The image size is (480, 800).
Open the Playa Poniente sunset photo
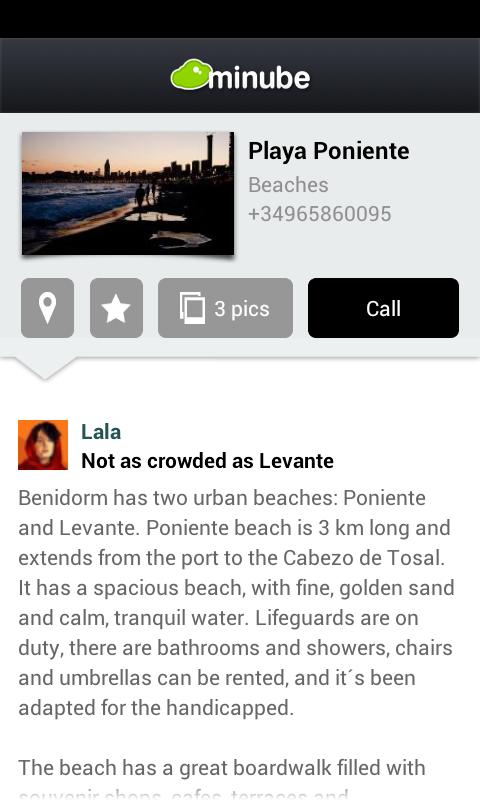tap(128, 193)
